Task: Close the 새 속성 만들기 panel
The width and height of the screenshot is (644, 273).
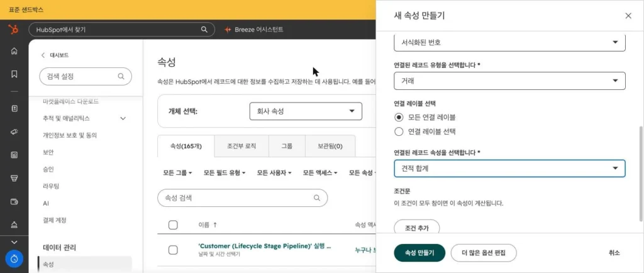Action: 628,16
